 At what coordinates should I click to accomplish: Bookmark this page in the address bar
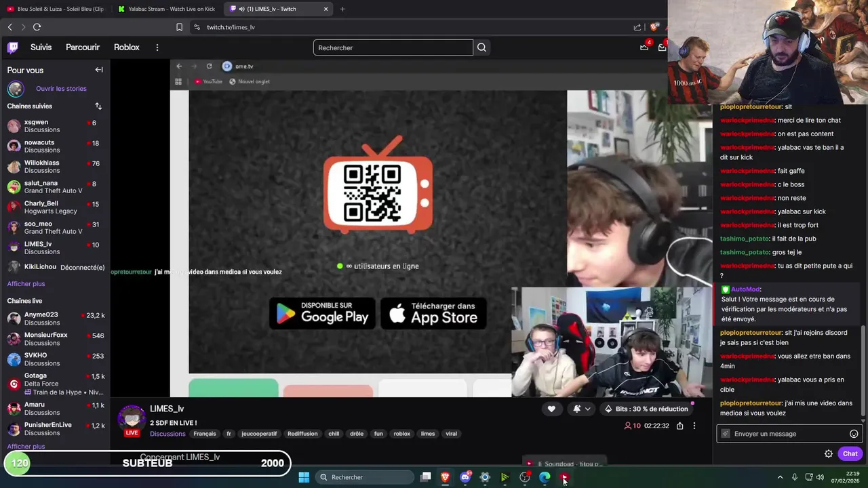point(179,27)
